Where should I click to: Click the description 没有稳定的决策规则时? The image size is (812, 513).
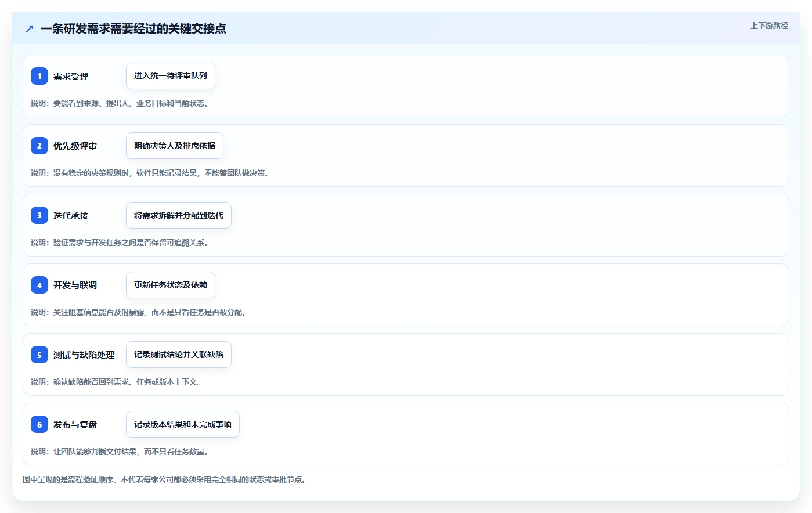pos(150,173)
